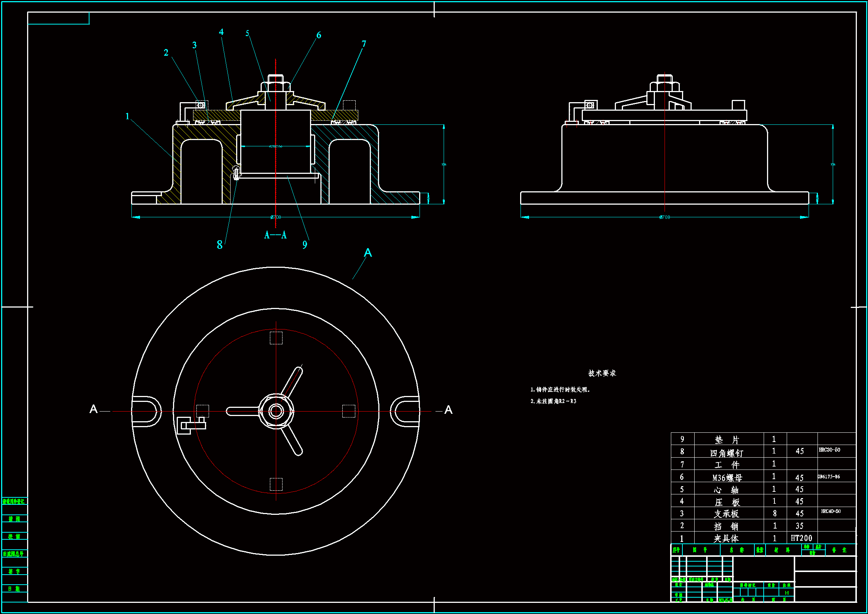This screenshot has height=614, width=868.
Task: Click the 签字 label in the left margin
Action: point(14,571)
